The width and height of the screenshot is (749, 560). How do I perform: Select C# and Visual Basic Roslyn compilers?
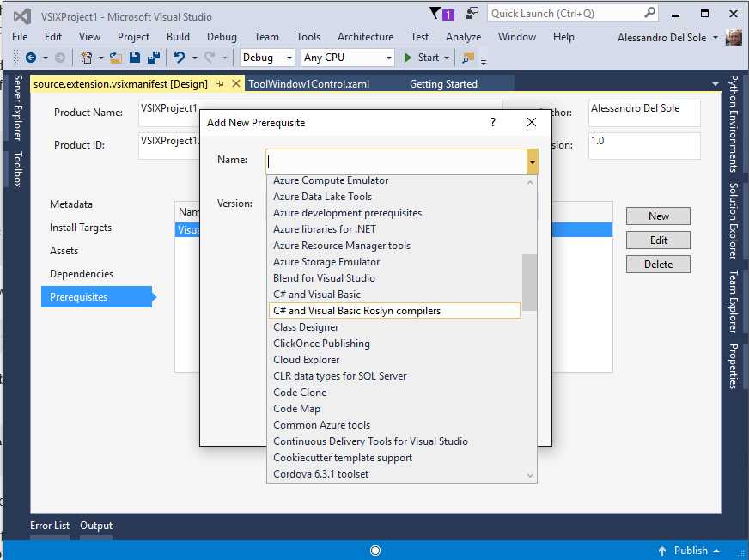click(x=394, y=311)
